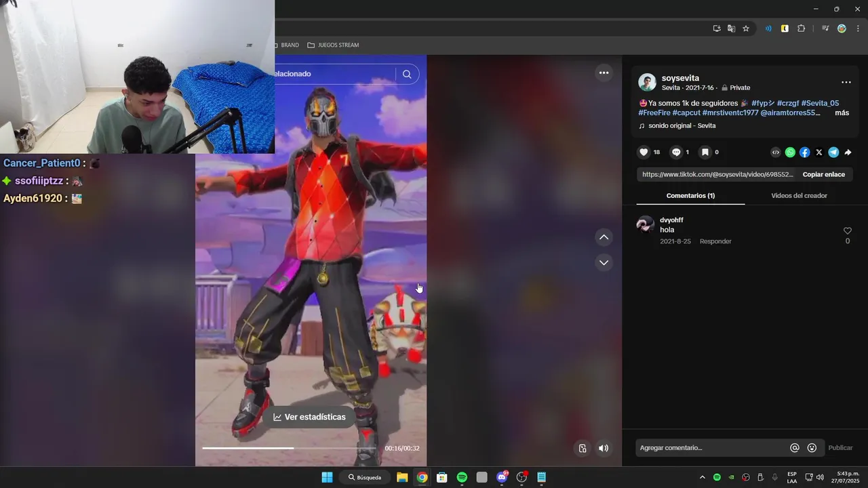Click the ESP LAA language indicator
This screenshot has width=868, height=488.
(792, 477)
